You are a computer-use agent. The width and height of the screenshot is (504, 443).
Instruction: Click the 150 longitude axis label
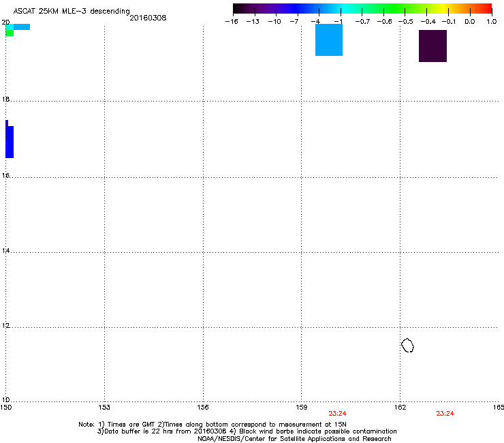(x=5, y=408)
